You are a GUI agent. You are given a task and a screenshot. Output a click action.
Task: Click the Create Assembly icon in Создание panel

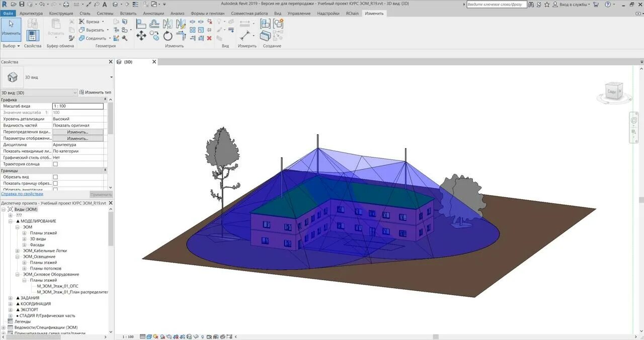coord(265,24)
